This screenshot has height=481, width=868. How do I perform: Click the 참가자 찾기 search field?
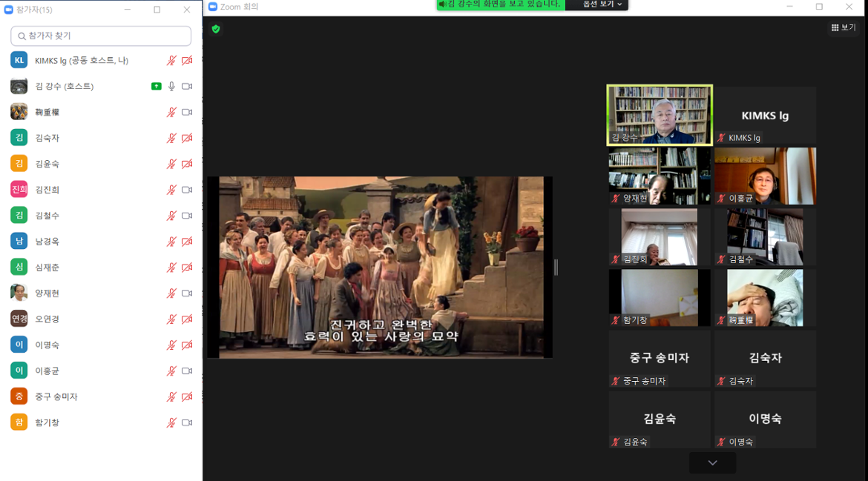point(101,36)
